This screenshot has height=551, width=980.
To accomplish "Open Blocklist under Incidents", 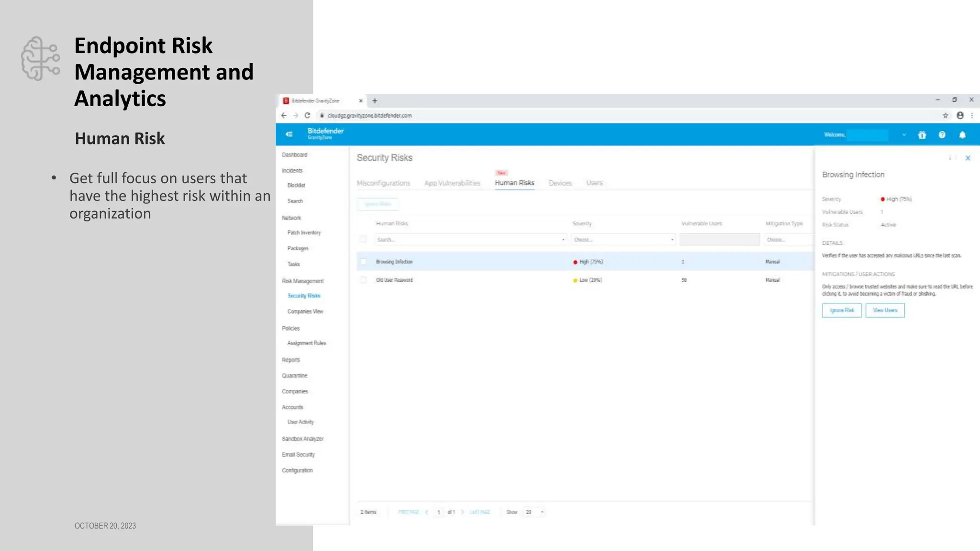I will point(296,186).
